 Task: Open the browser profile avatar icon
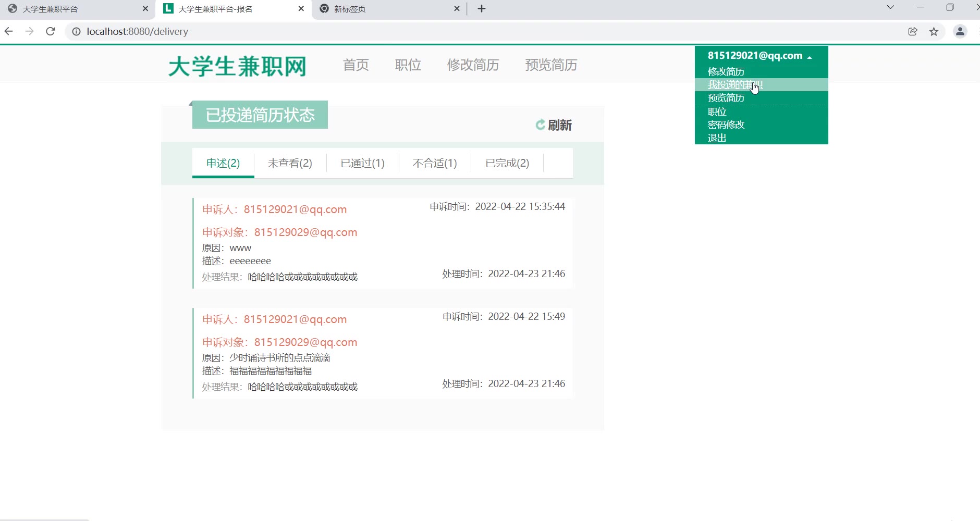pos(960,31)
